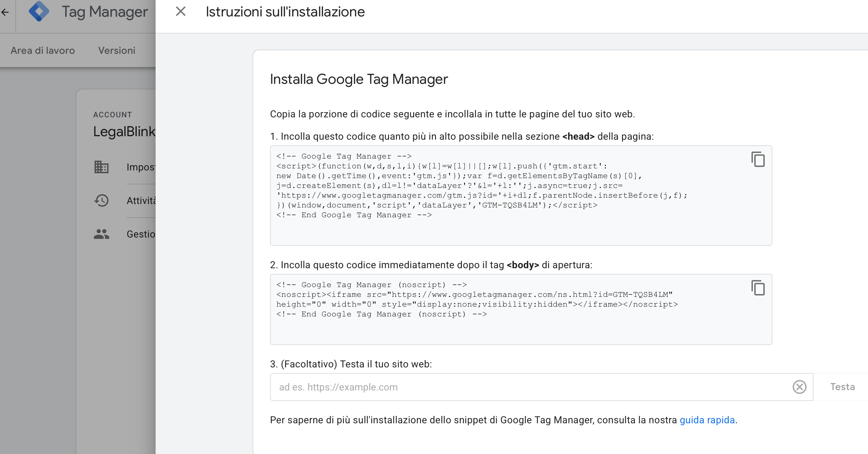The image size is (868, 454).
Task: Click the End Google Tag Manager (noscript) comment
Action: tap(381, 314)
